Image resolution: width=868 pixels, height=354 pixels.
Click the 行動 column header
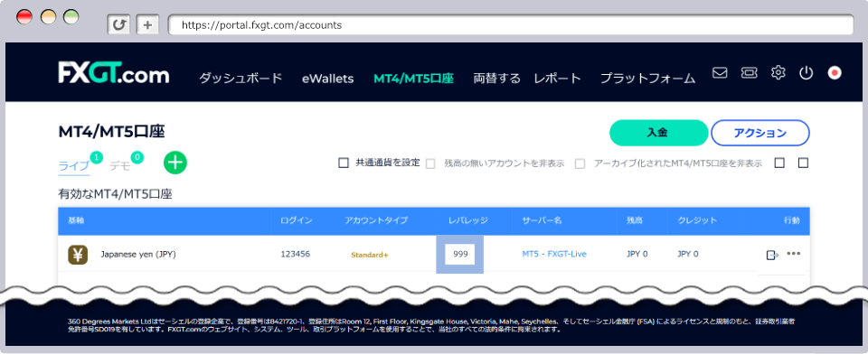[792, 220]
